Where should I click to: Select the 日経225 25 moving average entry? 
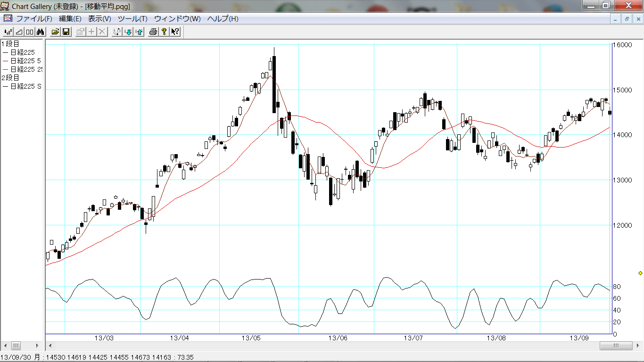22,69
